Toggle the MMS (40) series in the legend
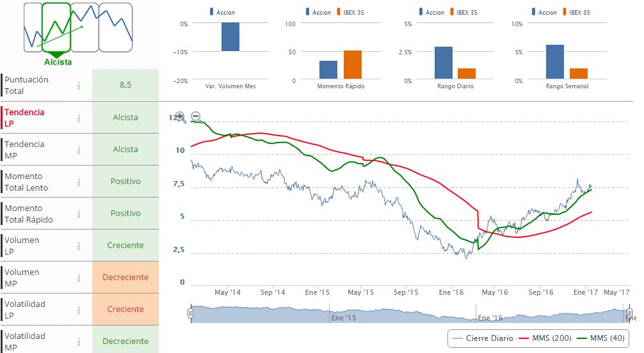 (x=601, y=338)
